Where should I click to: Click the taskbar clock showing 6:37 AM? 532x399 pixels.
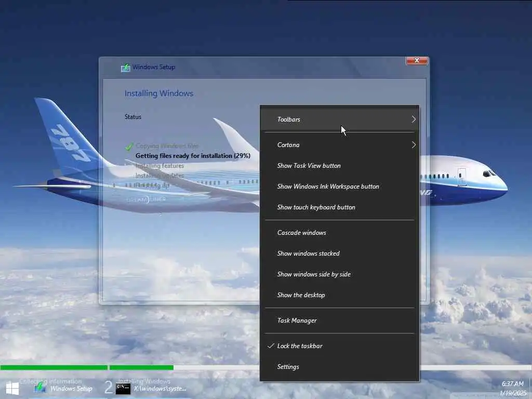[512, 384]
